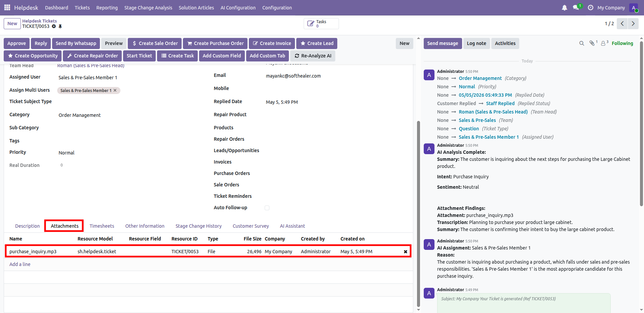Click the Create Task button
Viewport: 644px width, 313px height.
pyautogui.click(x=177, y=56)
